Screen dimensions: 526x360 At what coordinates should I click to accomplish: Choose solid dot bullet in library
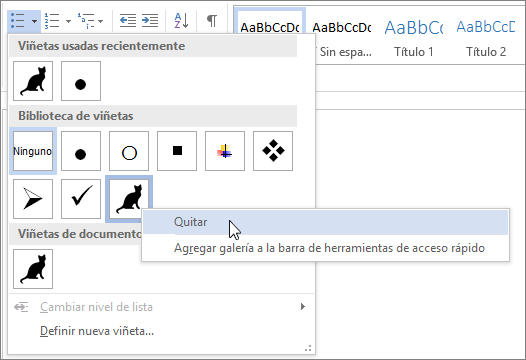pos(81,151)
